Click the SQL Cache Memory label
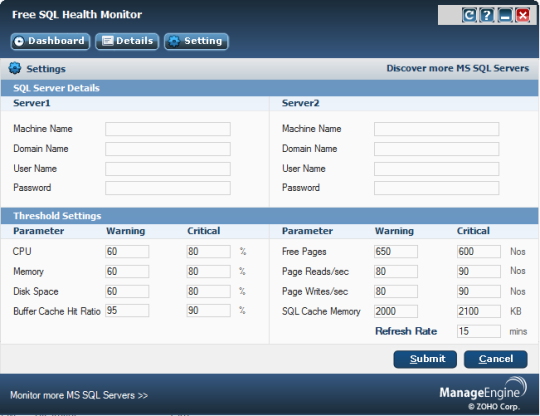This screenshot has height=416, width=540. coord(321,311)
